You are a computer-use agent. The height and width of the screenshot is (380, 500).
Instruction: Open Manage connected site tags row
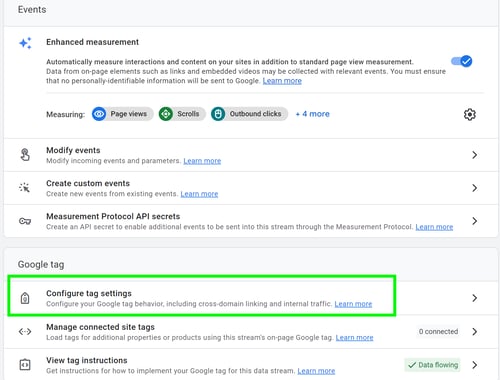[251, 332]
